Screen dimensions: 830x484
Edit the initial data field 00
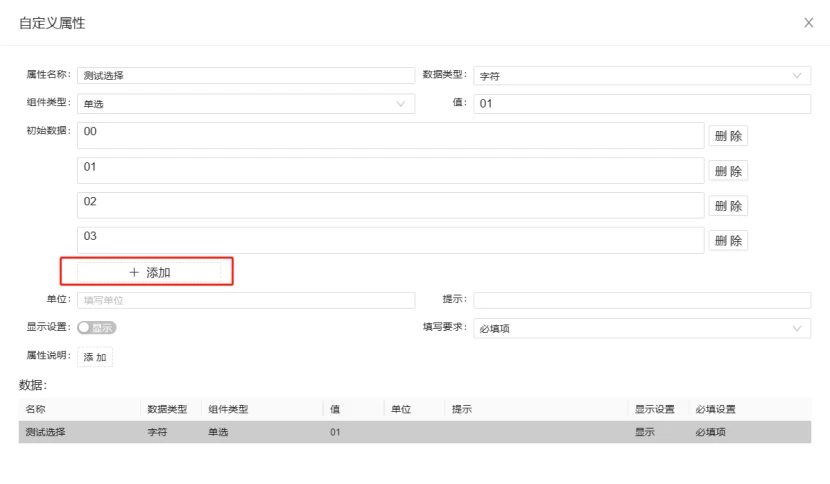391,136
